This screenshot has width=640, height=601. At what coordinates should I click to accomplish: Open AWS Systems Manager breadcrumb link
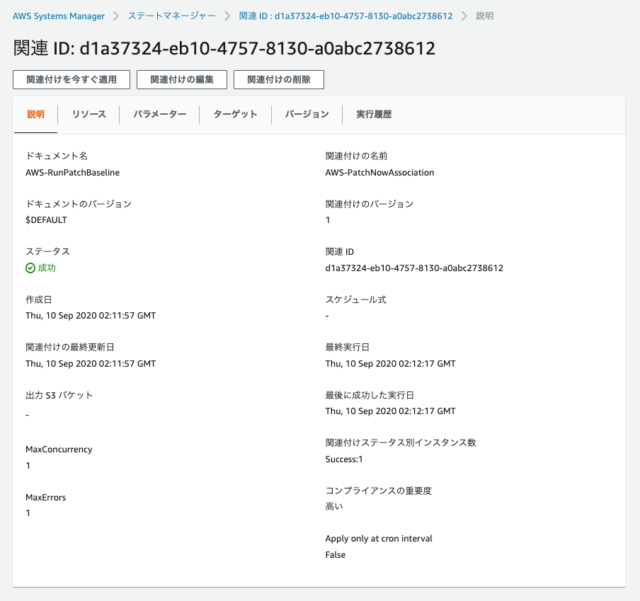click(x=58, y=16)
